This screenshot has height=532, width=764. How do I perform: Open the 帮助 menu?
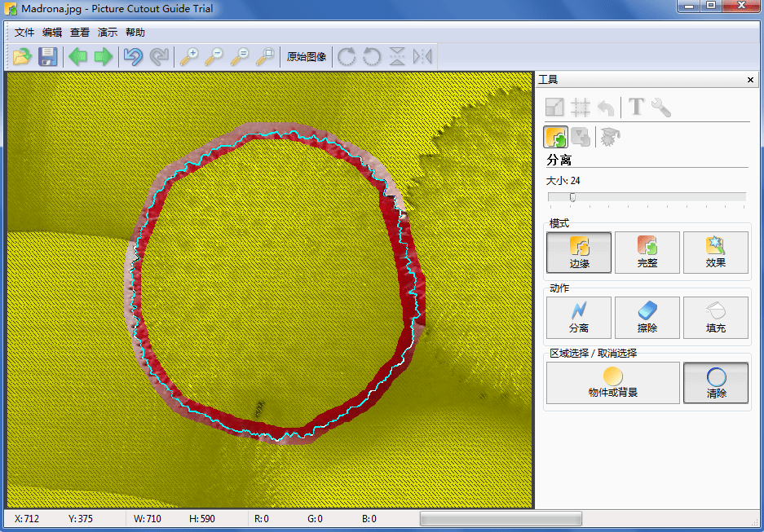pyautogui.click(x=135, y=33)
